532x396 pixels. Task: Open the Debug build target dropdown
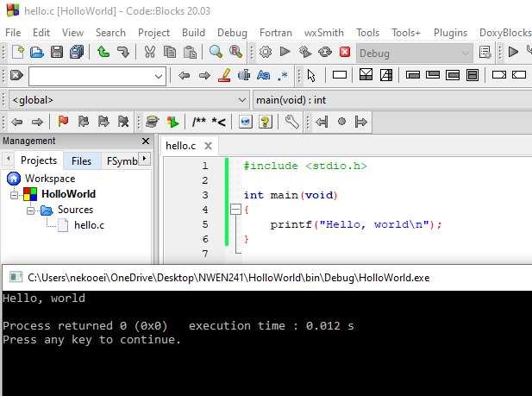414,53
